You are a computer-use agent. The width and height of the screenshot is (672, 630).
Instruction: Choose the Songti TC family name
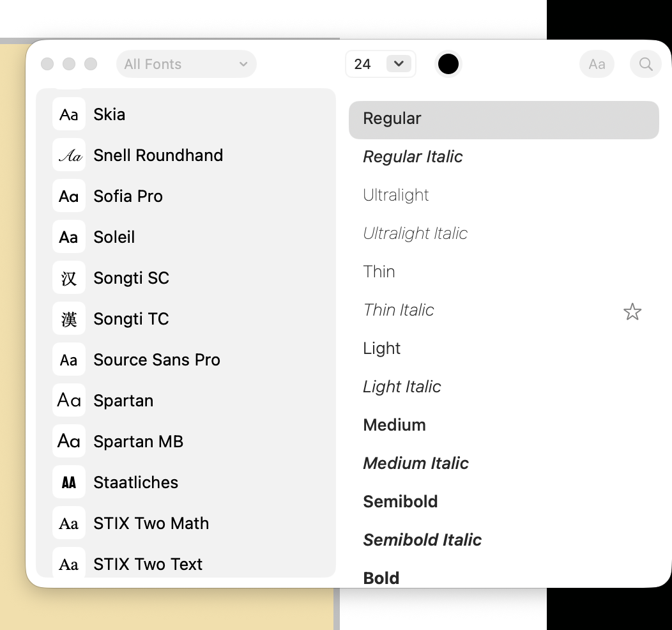131,319
